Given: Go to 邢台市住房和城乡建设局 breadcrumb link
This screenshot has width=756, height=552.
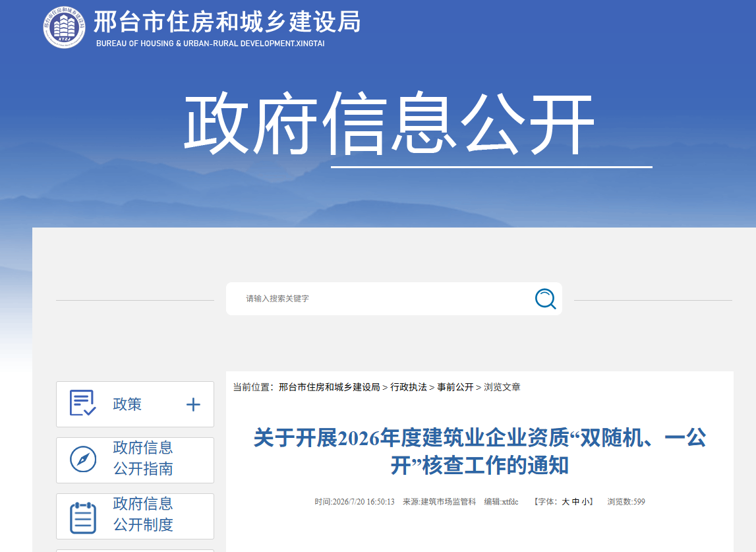Looking at the screenshot, I should (330, 387).
